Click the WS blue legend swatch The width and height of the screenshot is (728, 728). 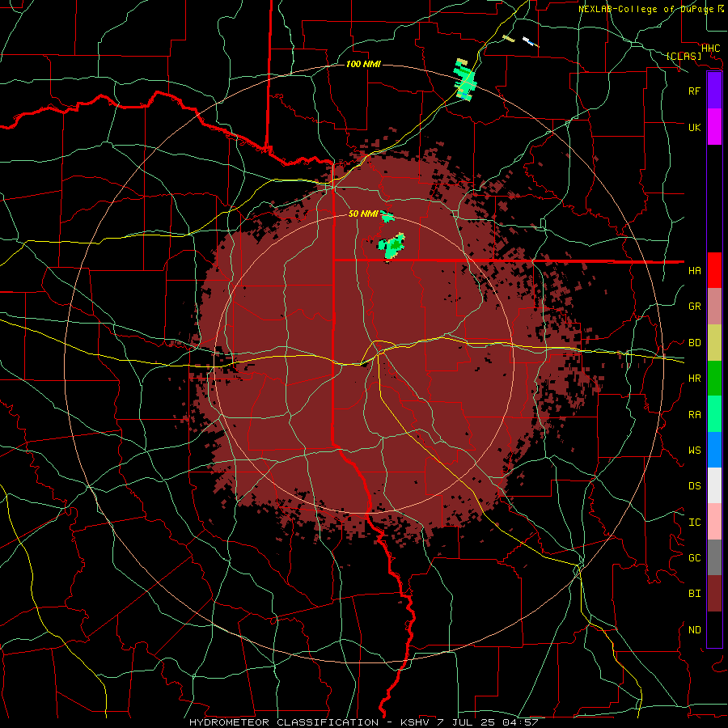[x=714, y=450]
